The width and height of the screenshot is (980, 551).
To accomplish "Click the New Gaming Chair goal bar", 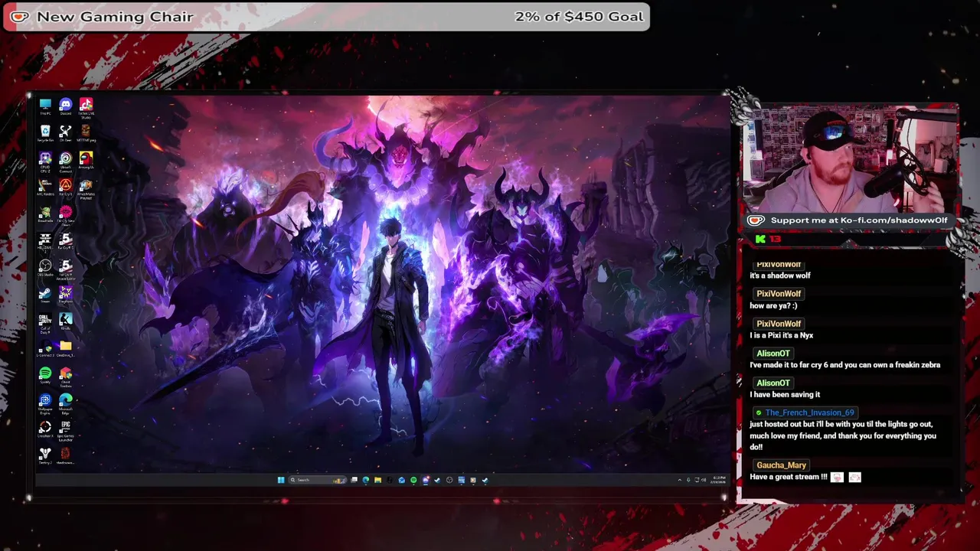I will click(326, 17).
